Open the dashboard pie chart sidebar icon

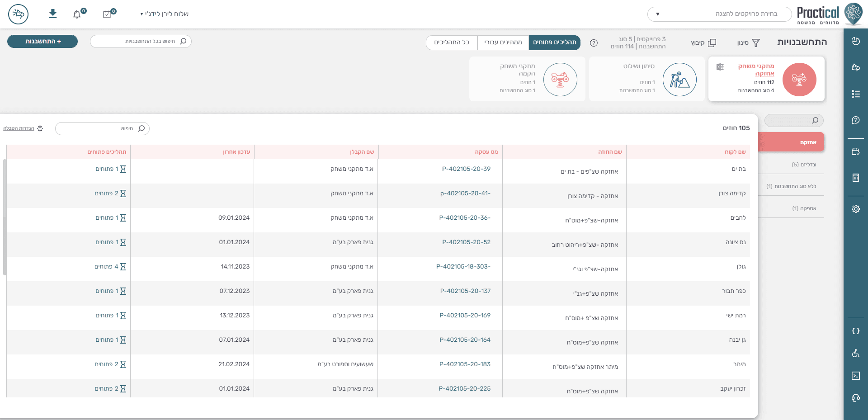pyautogui.click(x=856, y=41)
